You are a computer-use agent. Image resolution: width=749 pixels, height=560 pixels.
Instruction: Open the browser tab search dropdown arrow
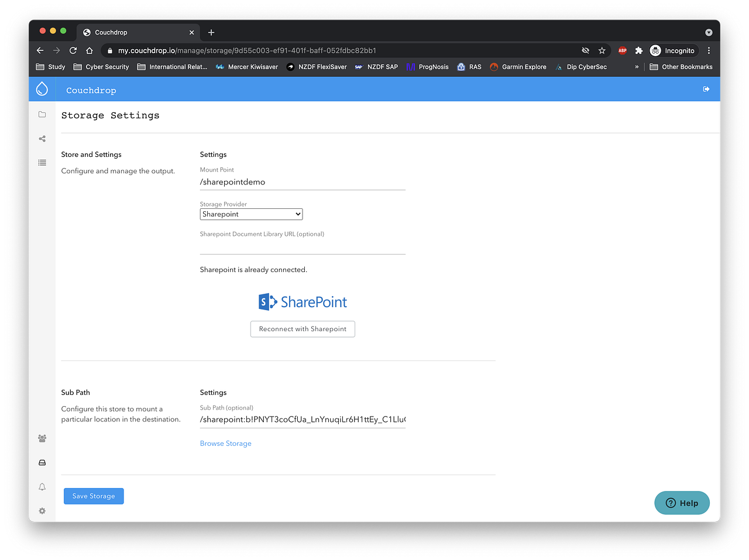click(709, 32)
